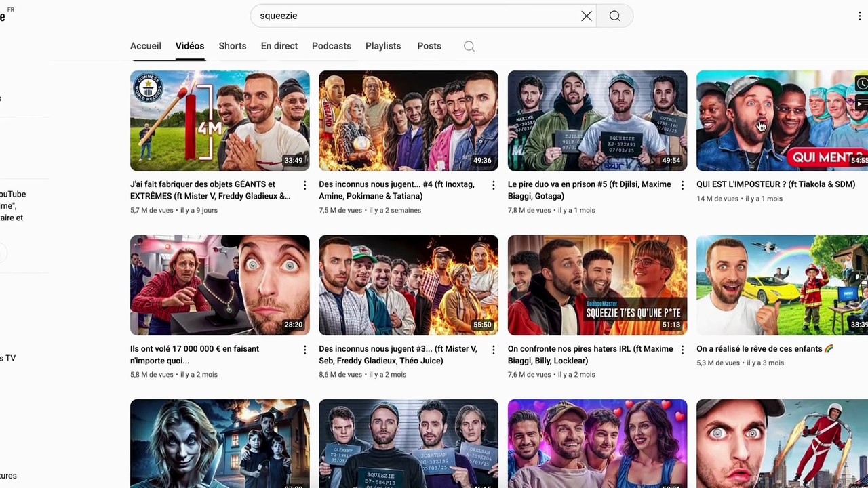The width and height of the screenshot is (868, 488).
Task: Click the magnifier search button
Action: click(x=614, y=16)
